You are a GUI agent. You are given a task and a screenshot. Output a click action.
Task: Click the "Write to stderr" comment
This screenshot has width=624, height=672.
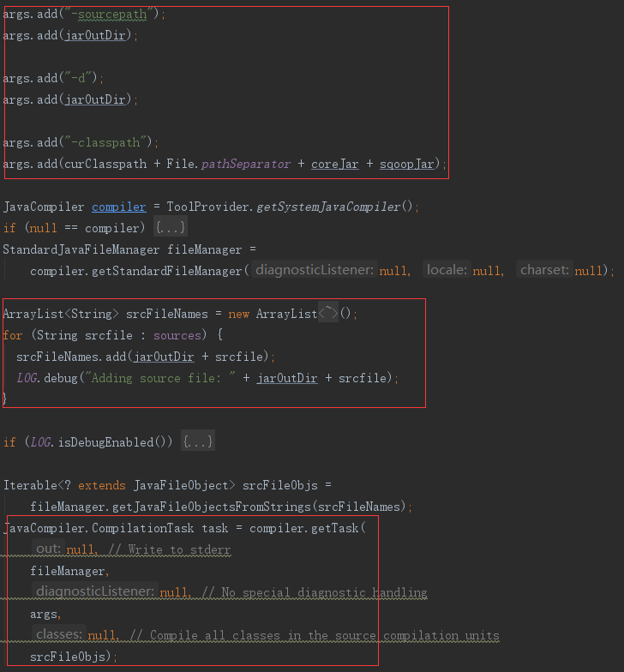tap(170, 549)
